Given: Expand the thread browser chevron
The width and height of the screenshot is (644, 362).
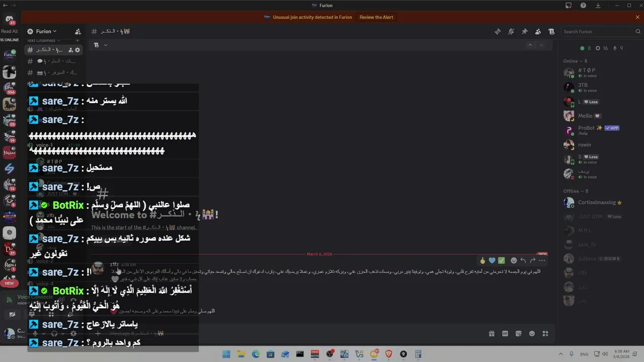Looking at the screenshot, I should [106, 45].
